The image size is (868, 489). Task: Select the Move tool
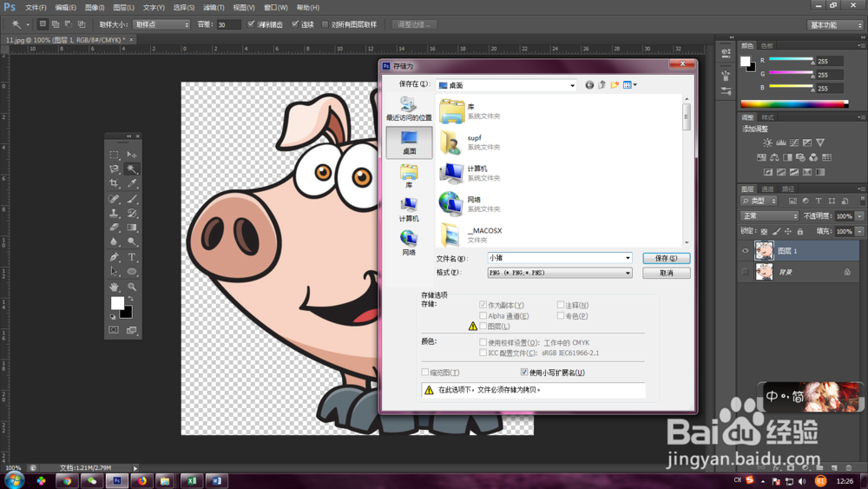click(132, 155)
